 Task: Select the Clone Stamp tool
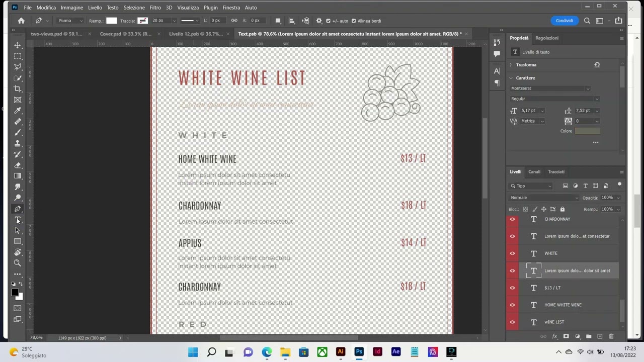pyautogui.click(x=18, y=143)
